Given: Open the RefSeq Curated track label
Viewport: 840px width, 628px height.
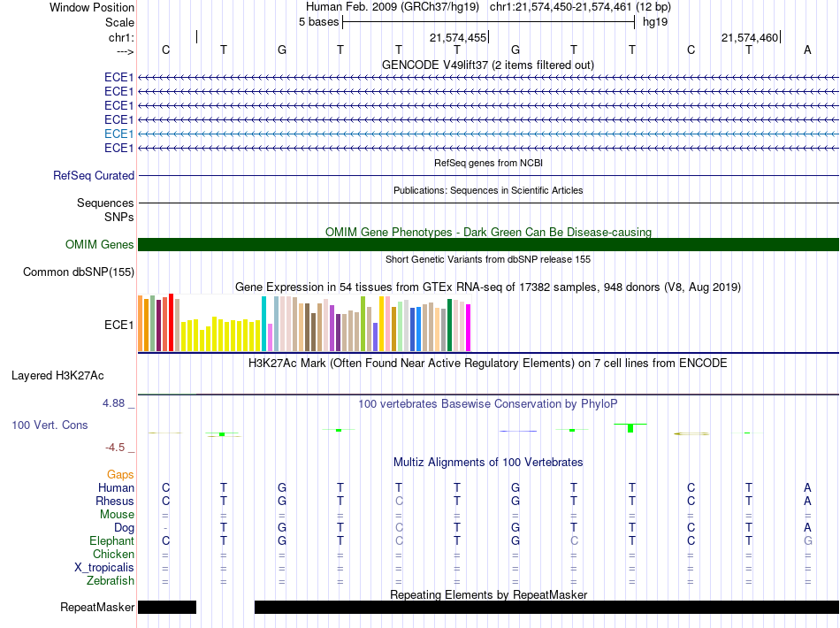Looking at the screenshot, I should pos(94,176).
